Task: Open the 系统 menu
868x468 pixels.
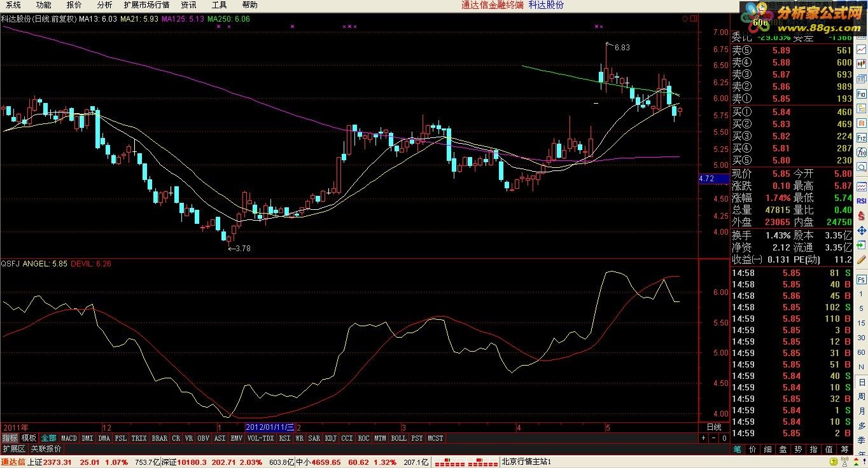Action: [x=13, y=5]
